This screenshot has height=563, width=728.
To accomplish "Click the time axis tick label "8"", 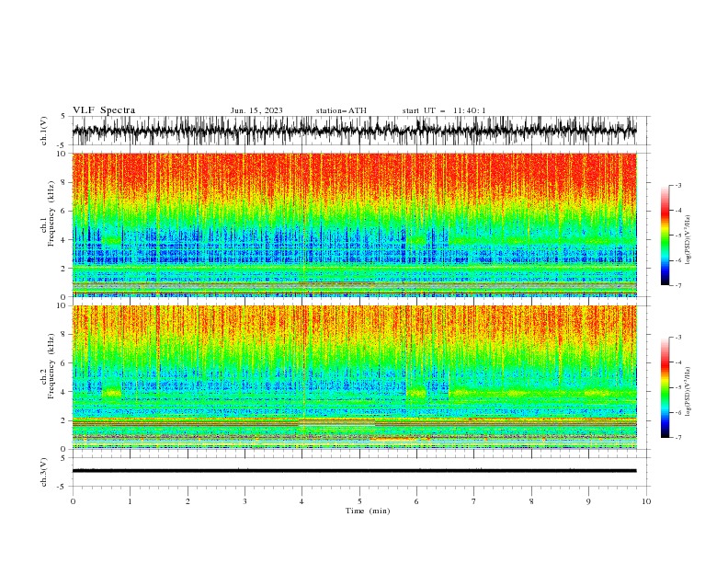I will pyautogui.click(x=531, y=501).
